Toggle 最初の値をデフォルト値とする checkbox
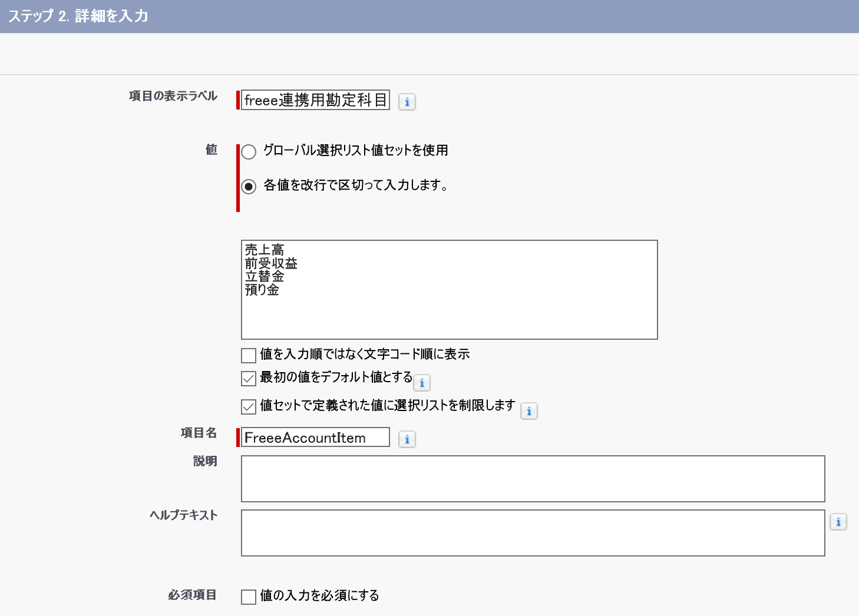This screenshot has width=859, height=616. coord(249,378)
